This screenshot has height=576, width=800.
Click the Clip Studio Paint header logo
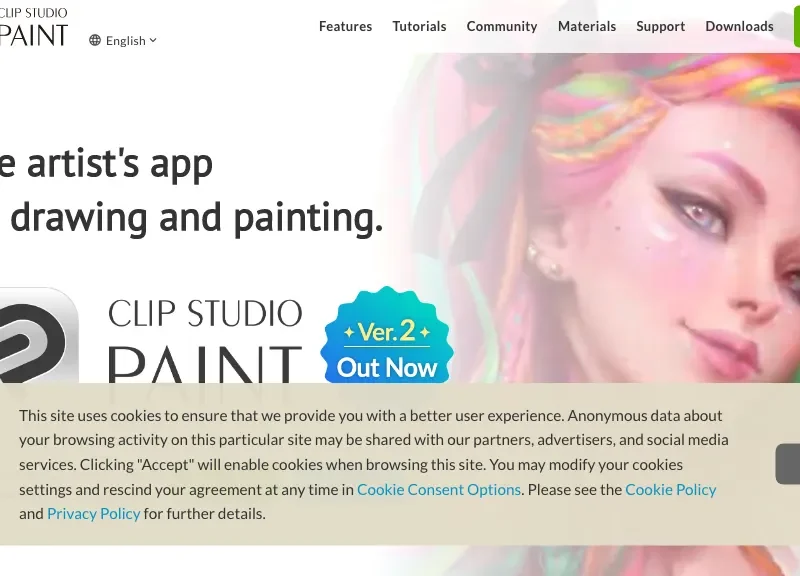click(34, 27)
